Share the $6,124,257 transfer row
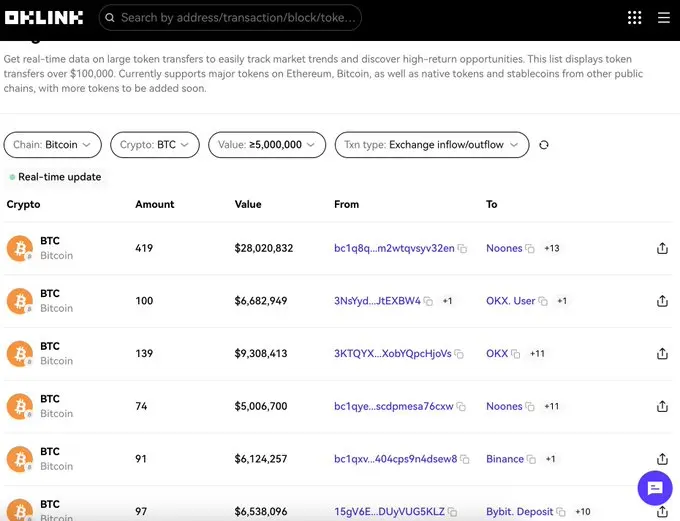Viewport: 680px width, 521px height. pos(662,459)
